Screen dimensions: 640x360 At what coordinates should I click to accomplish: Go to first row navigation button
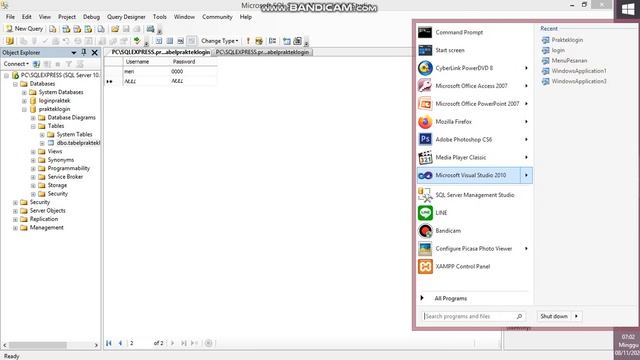pos(109,343)
